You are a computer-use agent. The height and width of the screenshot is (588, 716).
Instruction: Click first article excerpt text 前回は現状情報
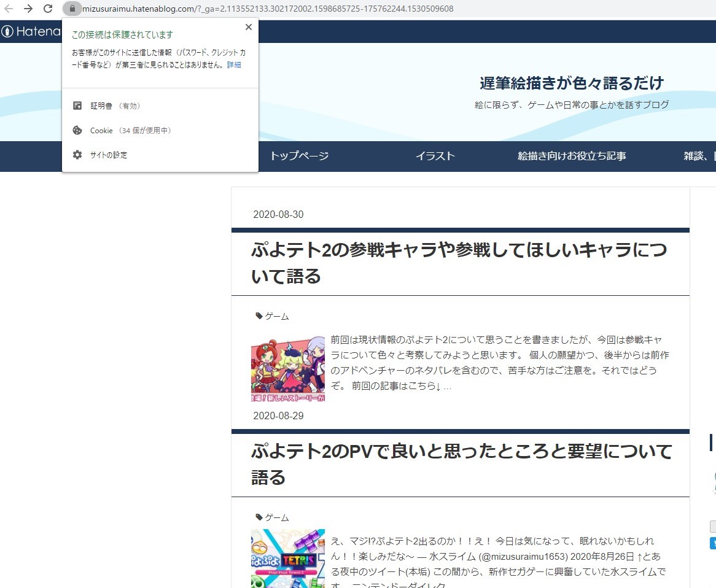(x=500, y=363)
